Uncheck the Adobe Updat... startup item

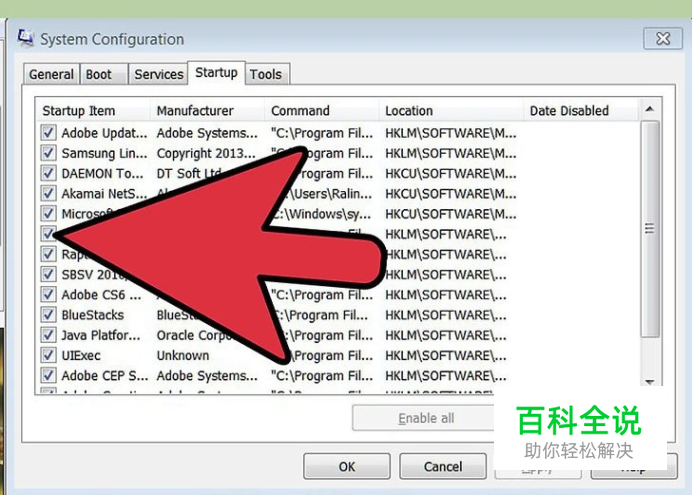(48, 132)
